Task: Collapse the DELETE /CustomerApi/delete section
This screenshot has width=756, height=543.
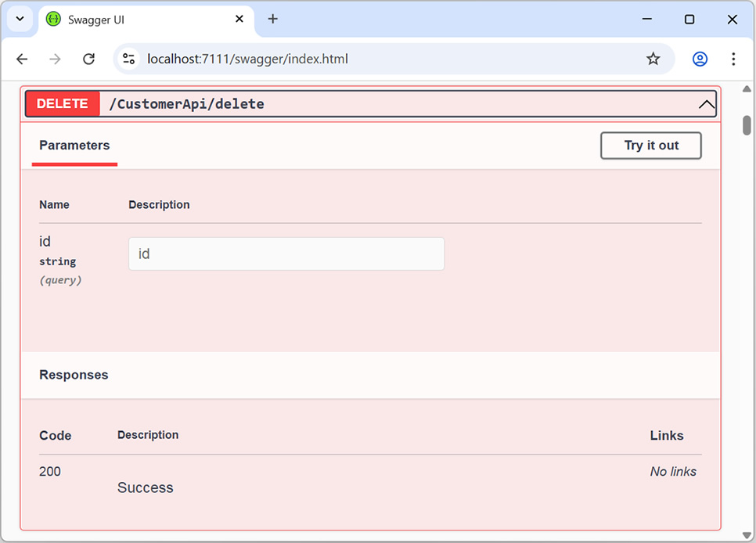Action: click(x=707, y=104)
